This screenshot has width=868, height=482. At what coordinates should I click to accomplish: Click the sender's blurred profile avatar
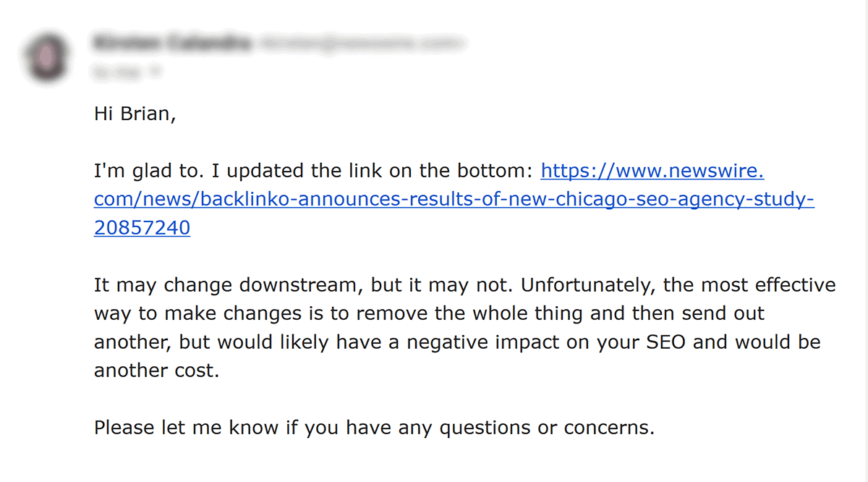click(x=48, y=56)
